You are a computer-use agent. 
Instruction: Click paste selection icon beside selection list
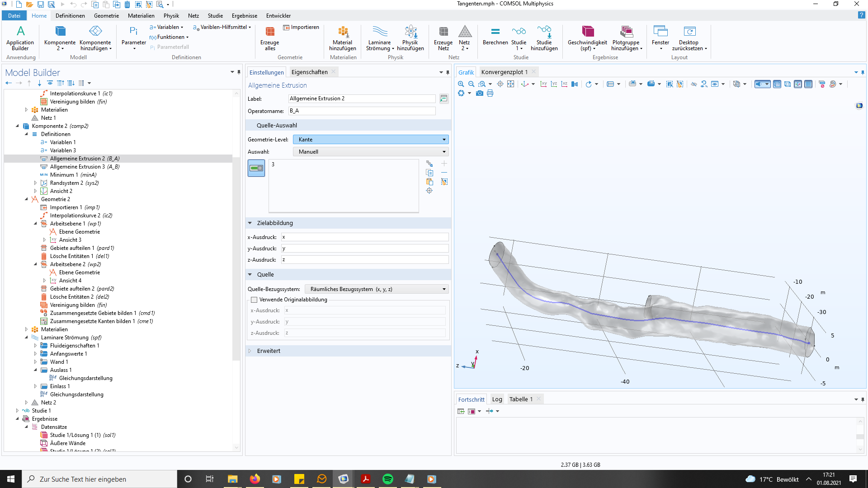pyautogui.click(x=429, y=182)
